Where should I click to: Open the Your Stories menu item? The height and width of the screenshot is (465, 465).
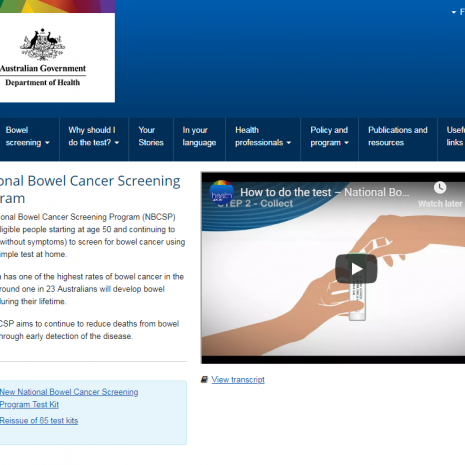[x=151, y=136]
